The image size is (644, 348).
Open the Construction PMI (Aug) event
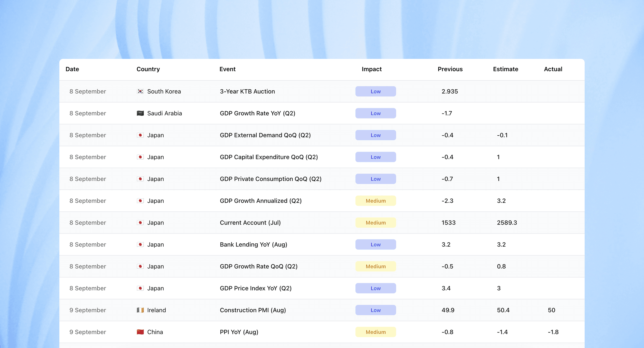[x=253, y=310]
